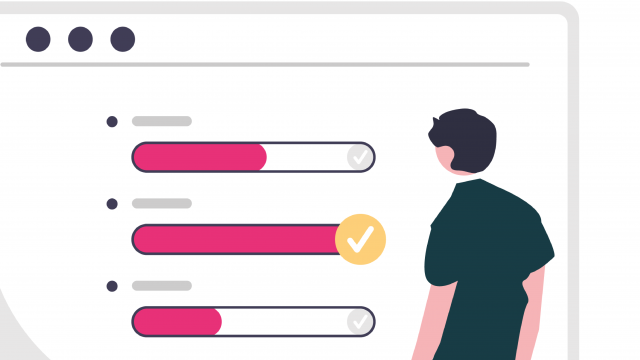Image resolution: width=640 pixels, height=360 pixels.
Task: Click the gray label above top bar
Action: click(162, 121)
